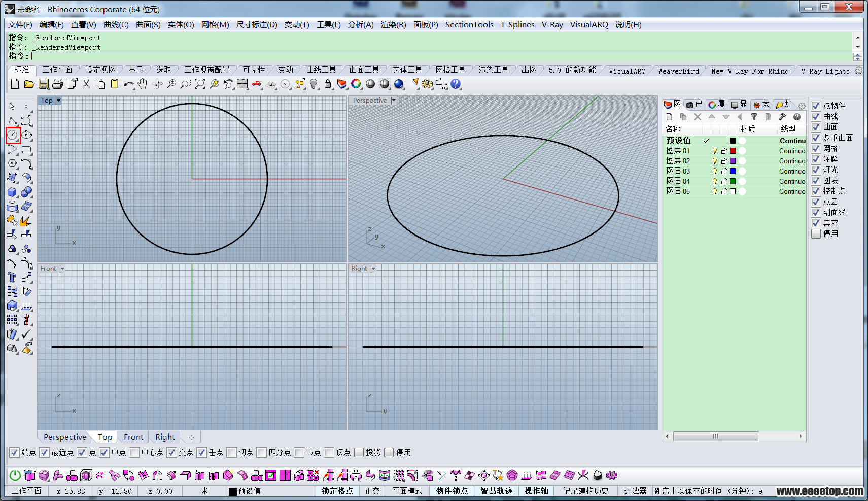Click the light bulb Hide objects icon
The height and width of the screenshot is (501, 868).
pos(314,84)
